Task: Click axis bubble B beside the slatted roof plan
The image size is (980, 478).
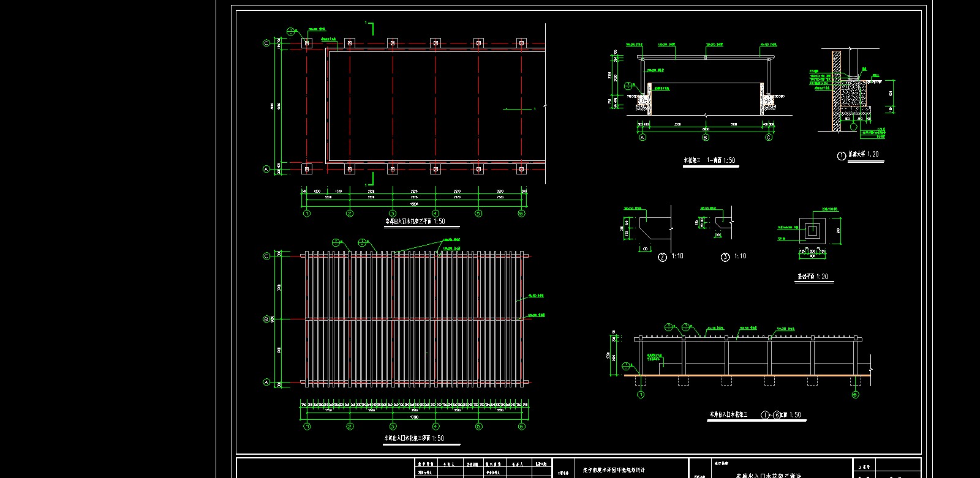Action: point(266,319)
